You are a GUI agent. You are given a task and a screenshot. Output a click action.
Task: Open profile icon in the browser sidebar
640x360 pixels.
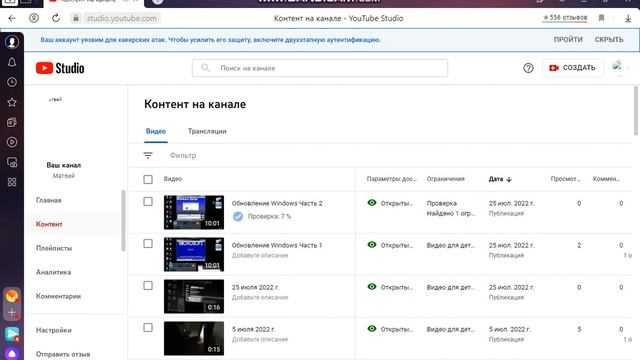(12, 42)
